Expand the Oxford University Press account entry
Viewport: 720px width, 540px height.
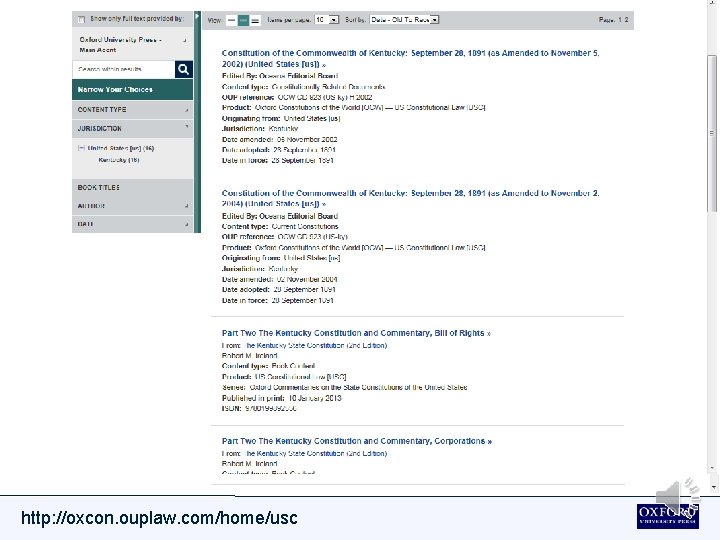pos(185,40)
